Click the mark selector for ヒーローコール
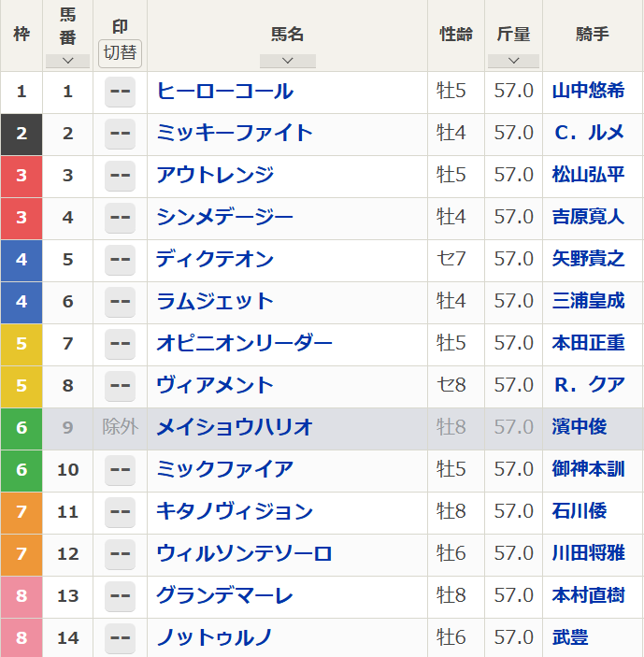This screenshot has height=657, width=644. click(120, 92)
